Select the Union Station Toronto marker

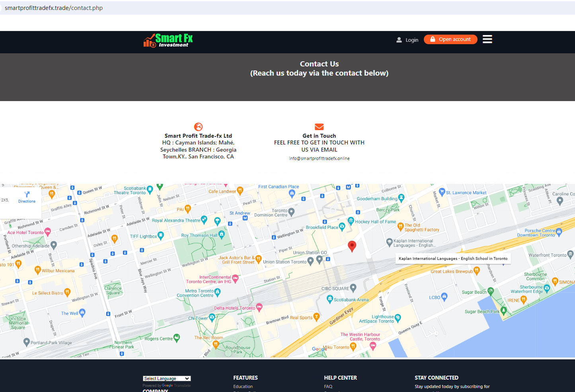310,261
